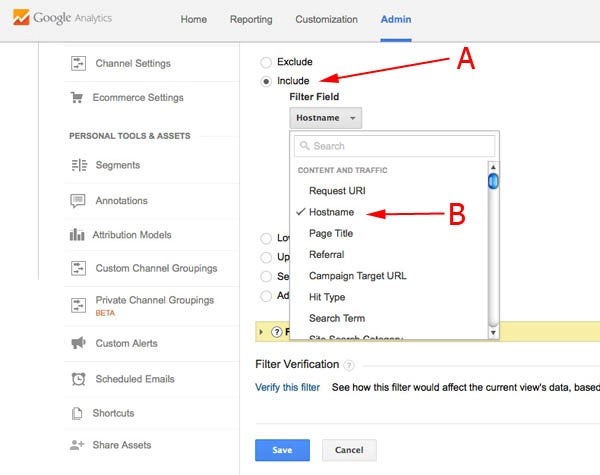Screen dimensions: 600x475
Task: Click the CONTENT AND TRAFFIC header
Action: point(342,170)
